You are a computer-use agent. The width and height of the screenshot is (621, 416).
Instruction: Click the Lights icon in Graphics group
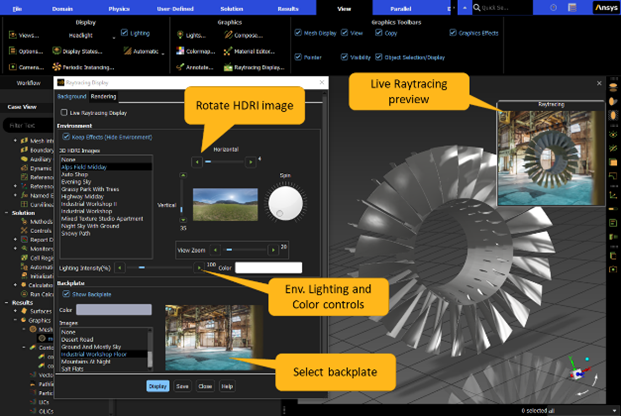[x=196, y=34]
